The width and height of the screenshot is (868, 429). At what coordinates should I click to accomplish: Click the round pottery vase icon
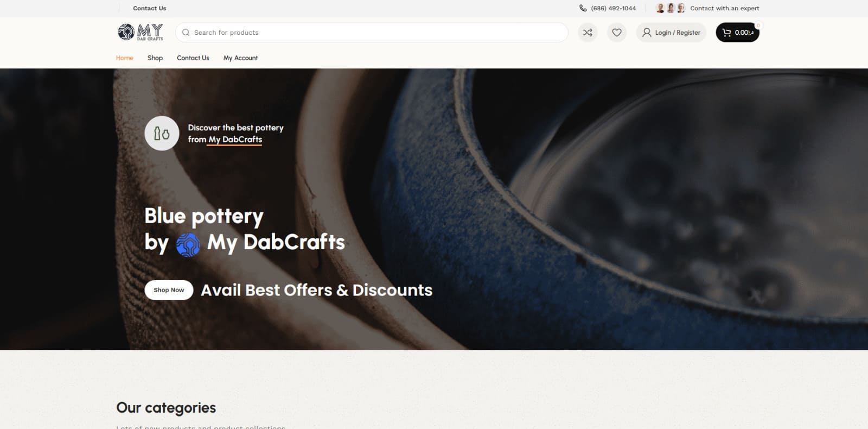(162, 133)
